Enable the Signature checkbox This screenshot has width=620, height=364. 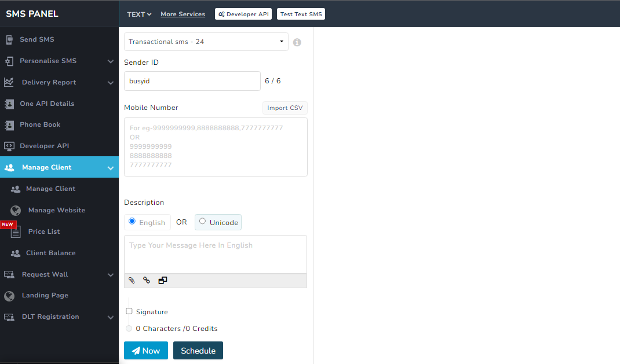(x=129, y=311)
